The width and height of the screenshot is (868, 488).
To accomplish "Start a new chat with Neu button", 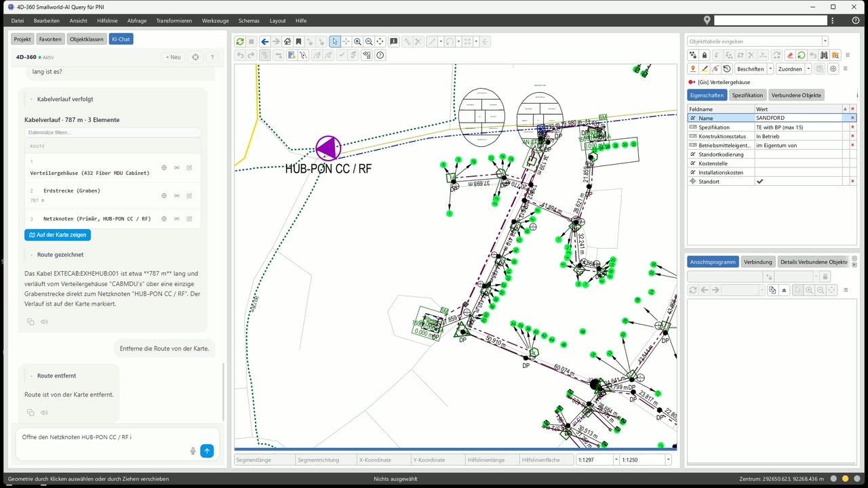I will [174, 57].
